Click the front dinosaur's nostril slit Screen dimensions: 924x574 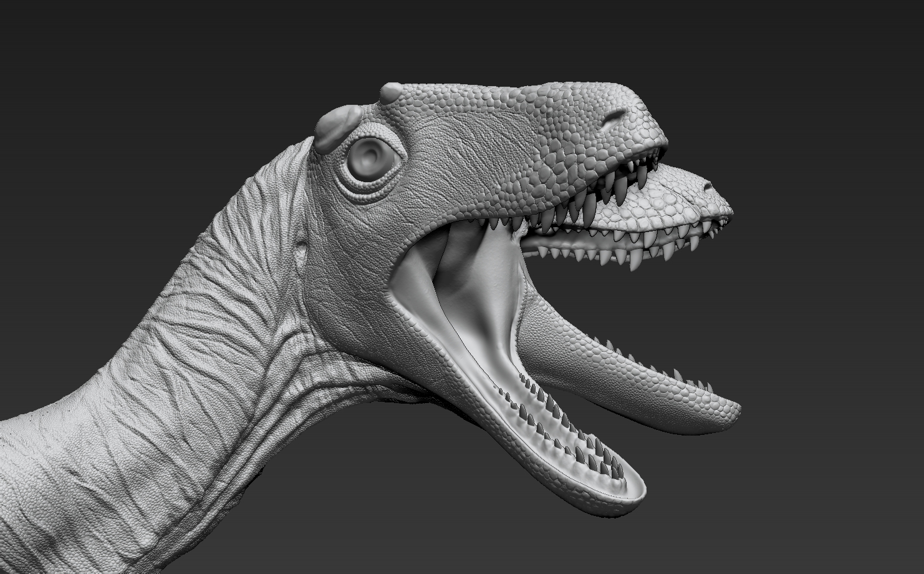(615, 116)
